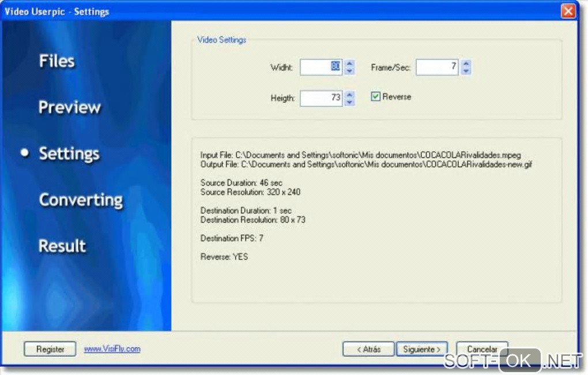Go to the Result step
The width and height of the screenshot is (588, 375).
(62, 246)
